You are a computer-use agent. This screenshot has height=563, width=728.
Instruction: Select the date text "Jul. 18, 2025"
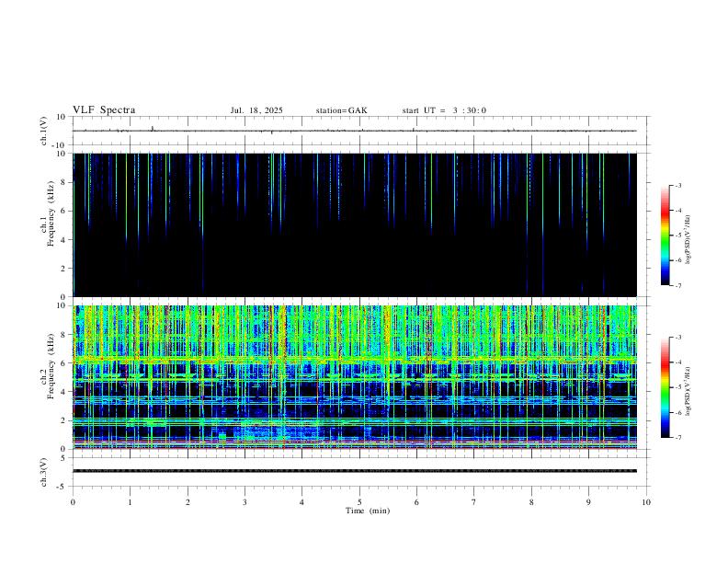click(x=256, y=110)
